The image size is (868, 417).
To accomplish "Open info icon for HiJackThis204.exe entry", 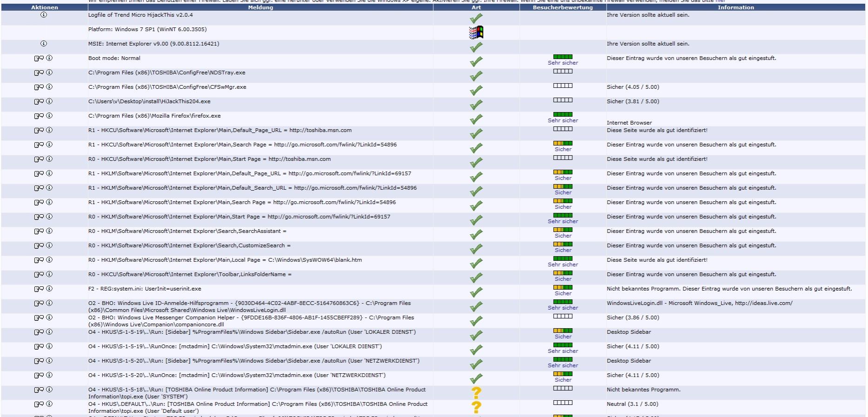I will pos(49,101).
